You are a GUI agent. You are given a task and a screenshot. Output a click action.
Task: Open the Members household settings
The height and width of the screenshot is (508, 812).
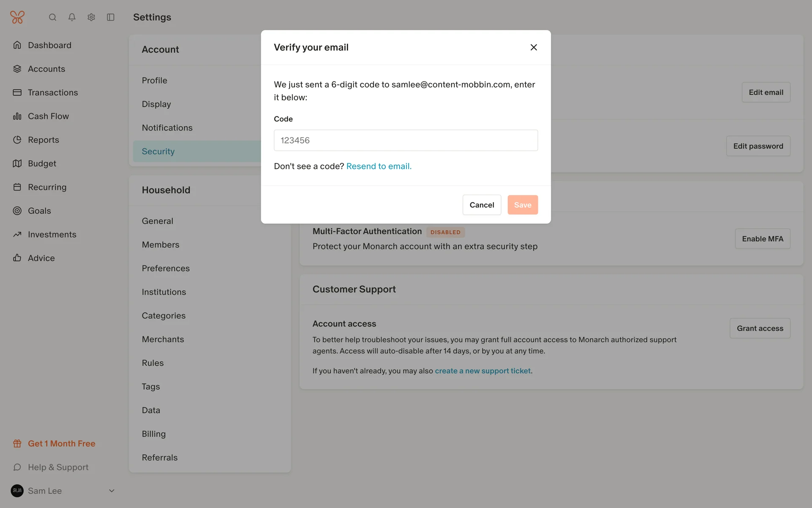(x=160, y=245)
